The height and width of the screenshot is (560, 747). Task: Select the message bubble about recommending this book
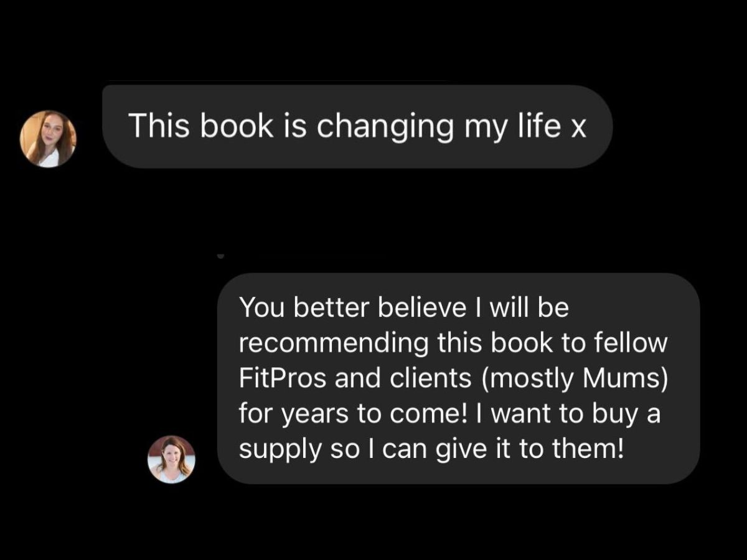click(x=459, y=378)
